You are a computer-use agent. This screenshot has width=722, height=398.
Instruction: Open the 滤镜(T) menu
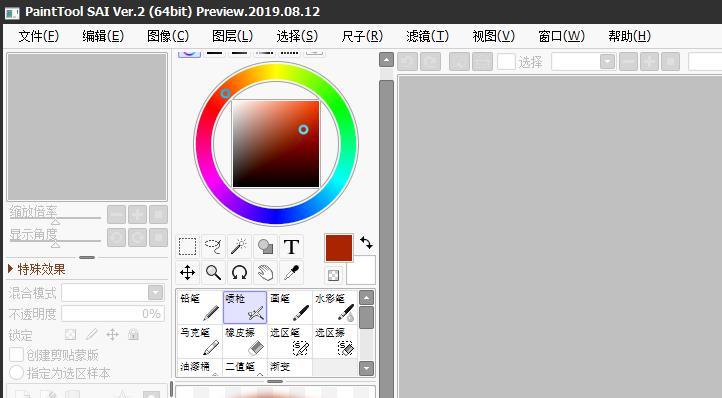coord(427,36)
